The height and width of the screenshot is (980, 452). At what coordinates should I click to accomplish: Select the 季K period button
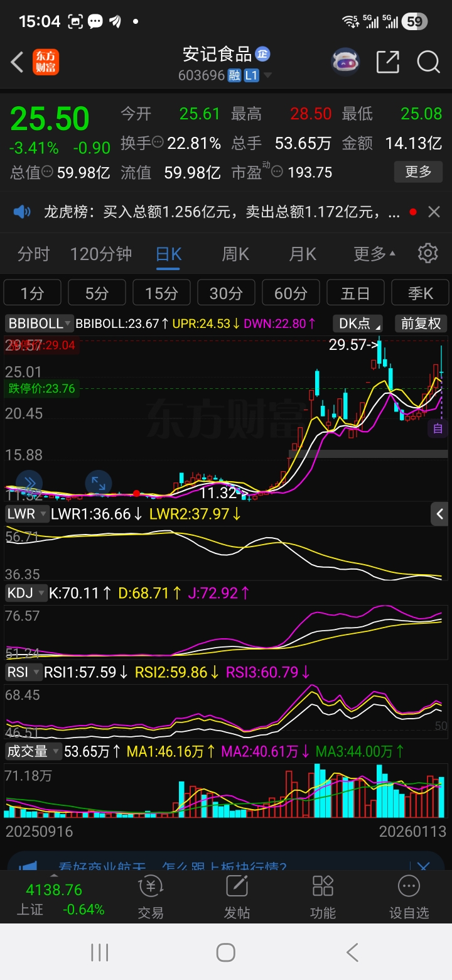tap(420, 293)
